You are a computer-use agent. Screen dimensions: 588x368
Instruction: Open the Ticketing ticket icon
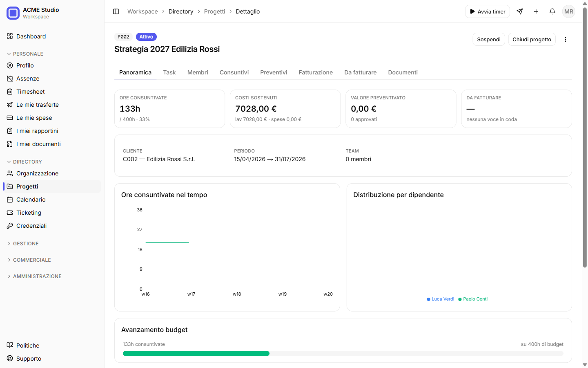(10, 213)
